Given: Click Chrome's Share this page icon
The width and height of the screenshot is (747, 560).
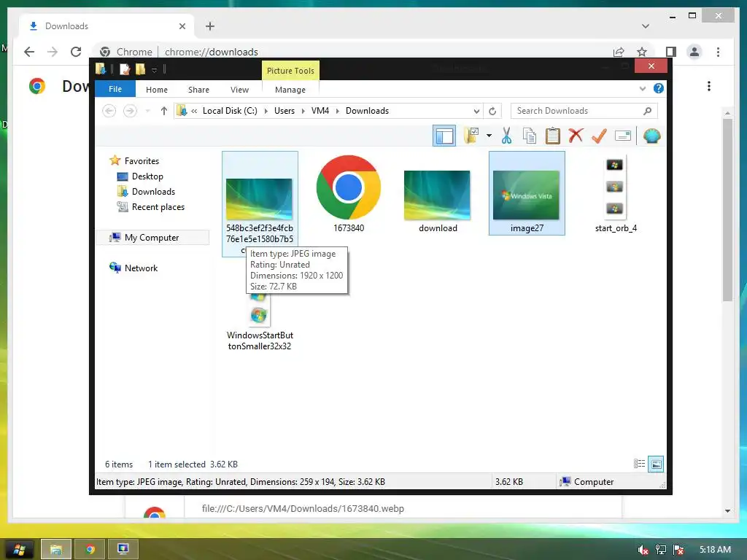Looking at the screenshot, I should (x=619, y=52).
